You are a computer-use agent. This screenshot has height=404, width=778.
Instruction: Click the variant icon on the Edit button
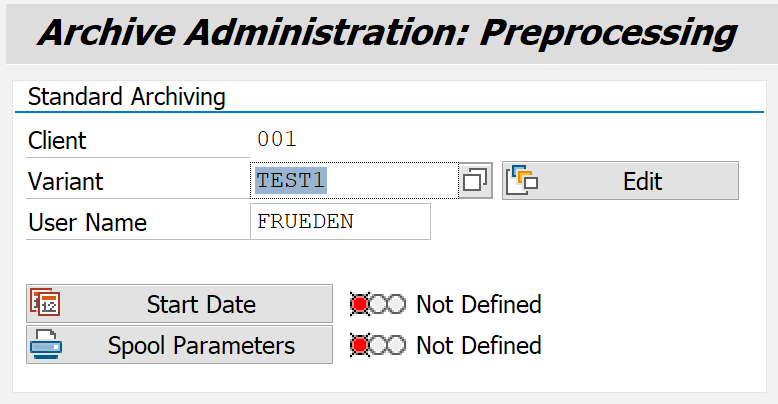[523, 181]
